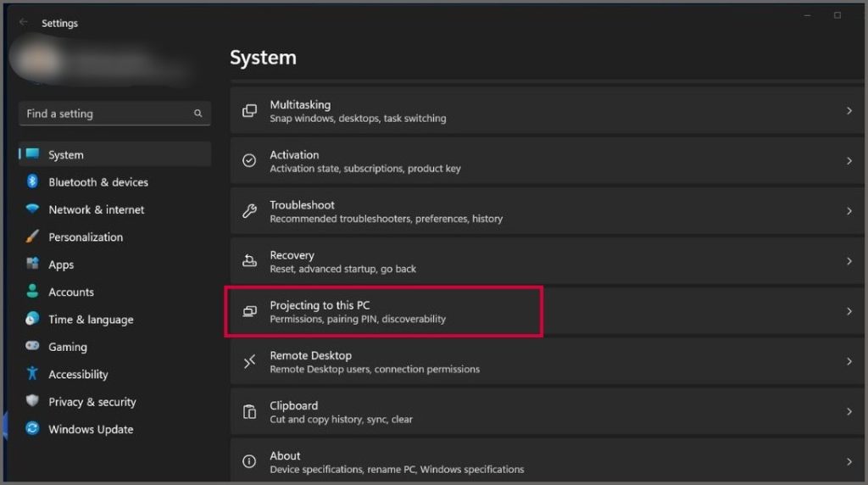
Task: Open Privacy & security settings
Action: [x=115, y=401]
